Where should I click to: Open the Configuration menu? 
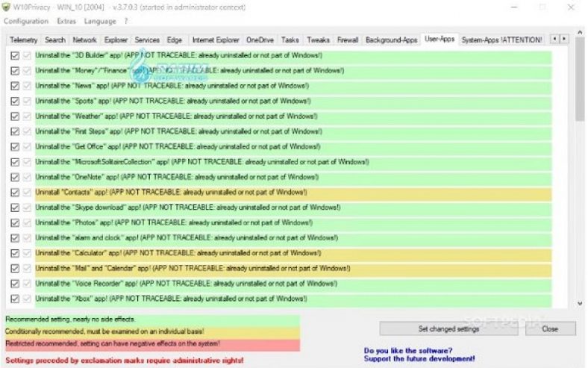[26, 21]
